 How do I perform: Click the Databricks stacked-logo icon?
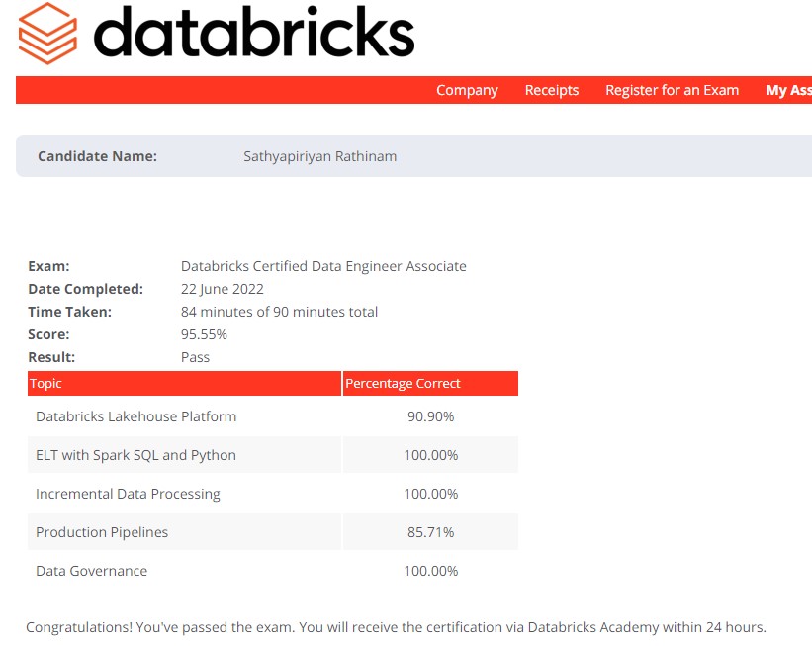pos(45,34)
